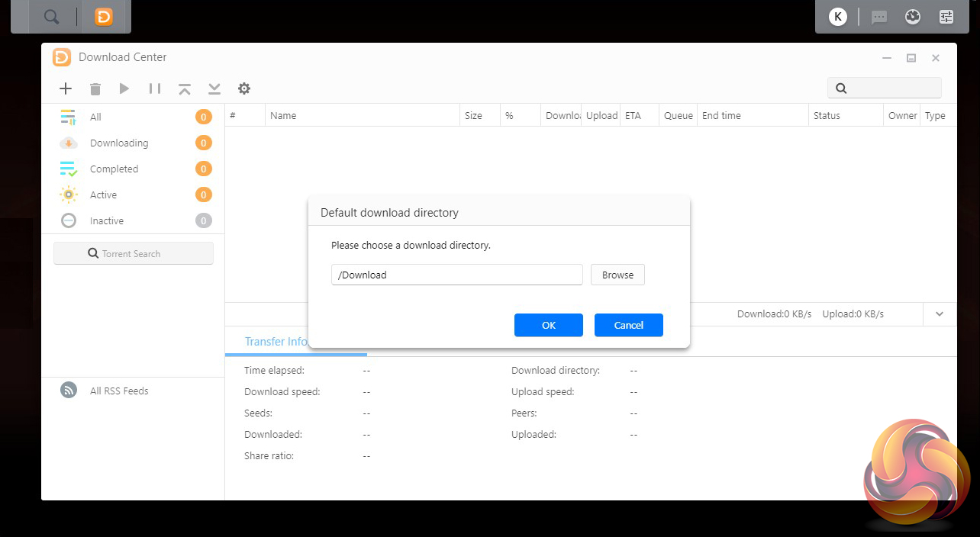Click the delete task trash icon
980x537 pixels.
tap(95, 89)
